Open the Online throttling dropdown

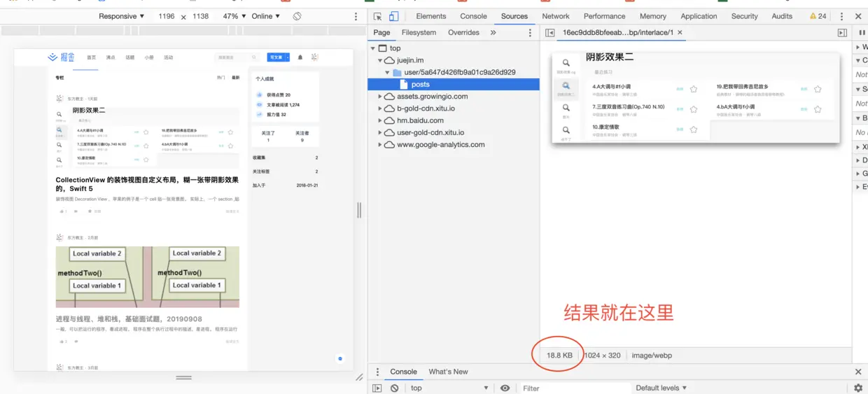265,16
